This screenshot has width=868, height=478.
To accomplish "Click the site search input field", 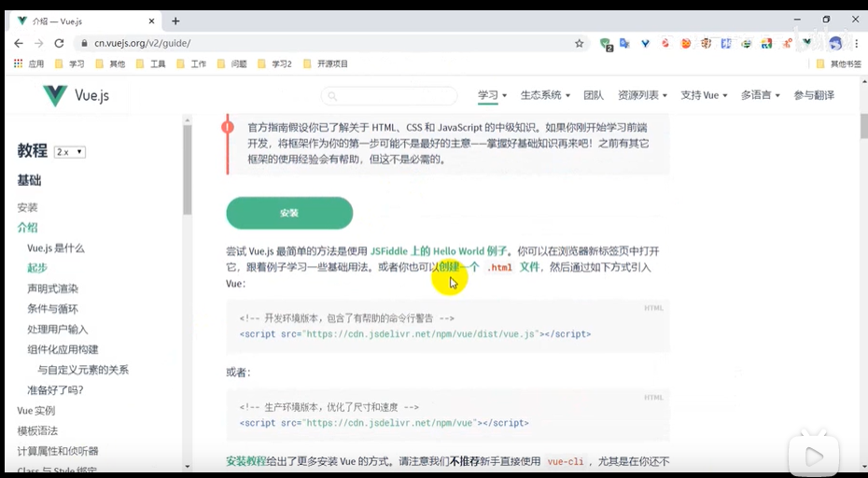I will point(389,96).
